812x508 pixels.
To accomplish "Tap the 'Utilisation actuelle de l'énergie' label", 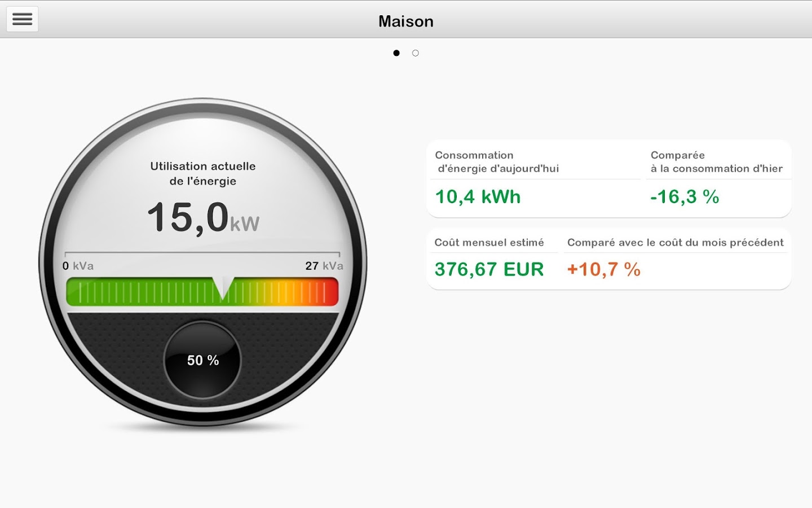I will point(203,173).
